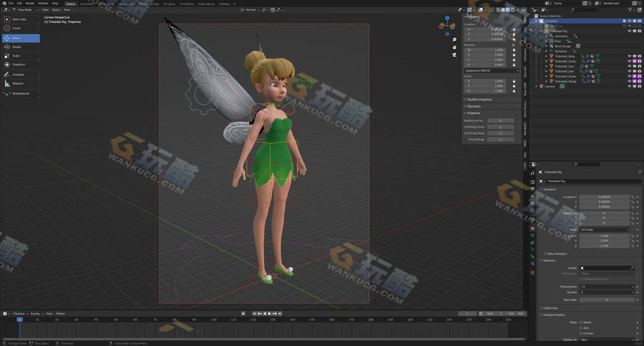Open the Object properties orange square tab
The image size is (644, 346).
(x=532, y=229)
